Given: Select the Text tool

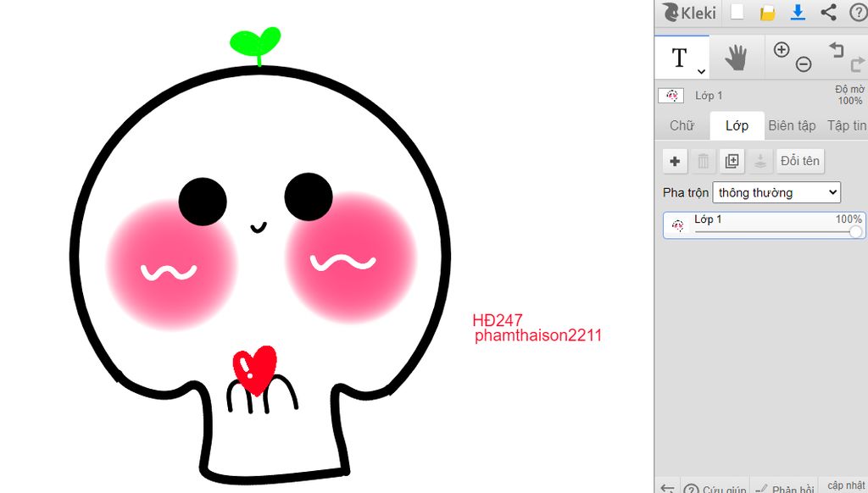Looking at the screenshot, I should 679,58.
